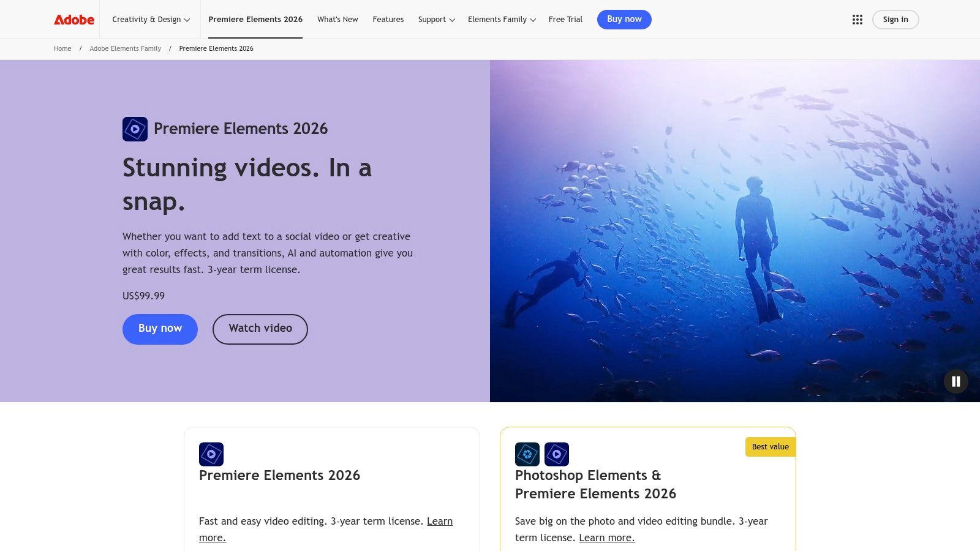Expand the Elements Family menu
The image size is (980, 551).
501,19
